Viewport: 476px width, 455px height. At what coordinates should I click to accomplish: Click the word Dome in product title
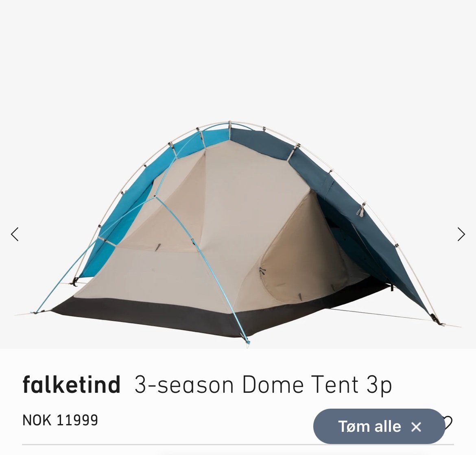[273, 384]
